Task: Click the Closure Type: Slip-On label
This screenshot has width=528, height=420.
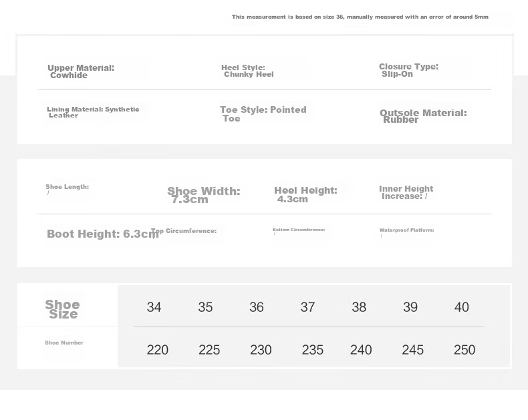Action: (408, 70)
